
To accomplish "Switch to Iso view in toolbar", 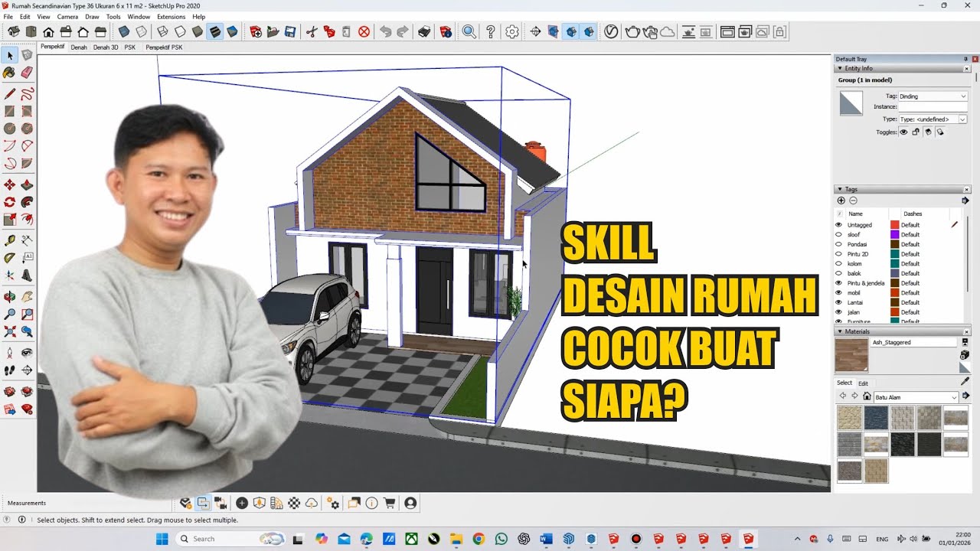I will tap(14, 32).
